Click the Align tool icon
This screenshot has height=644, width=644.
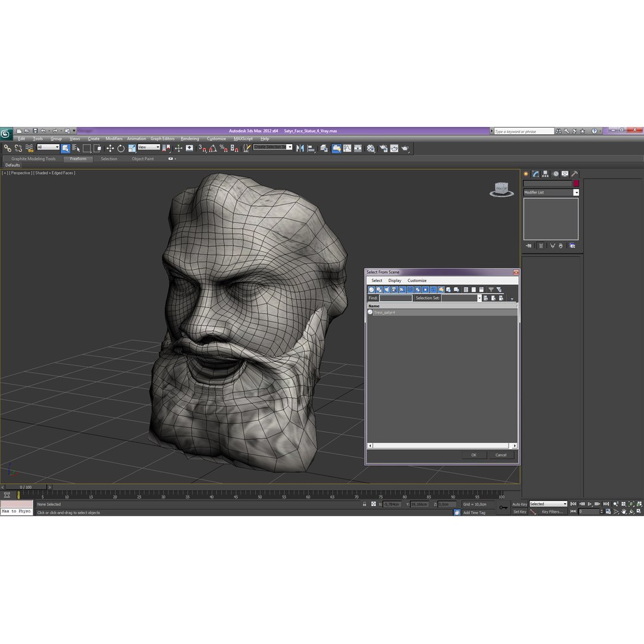tap(311, 148)
